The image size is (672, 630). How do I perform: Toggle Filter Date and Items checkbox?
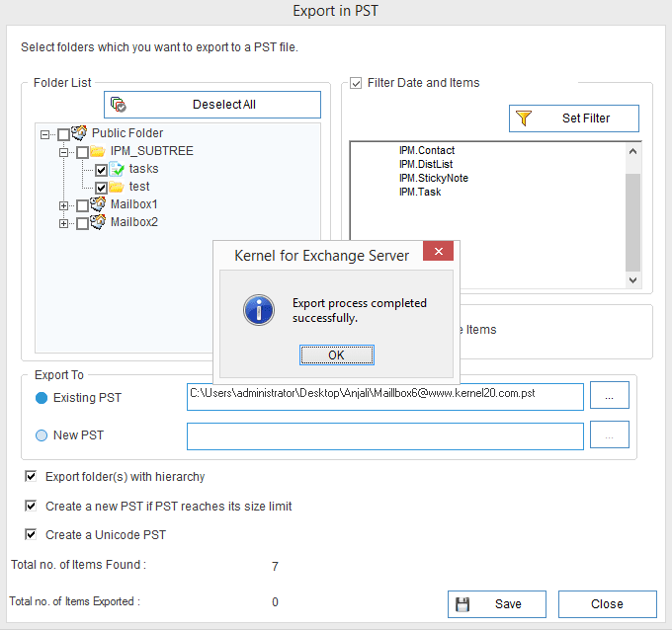356,83
